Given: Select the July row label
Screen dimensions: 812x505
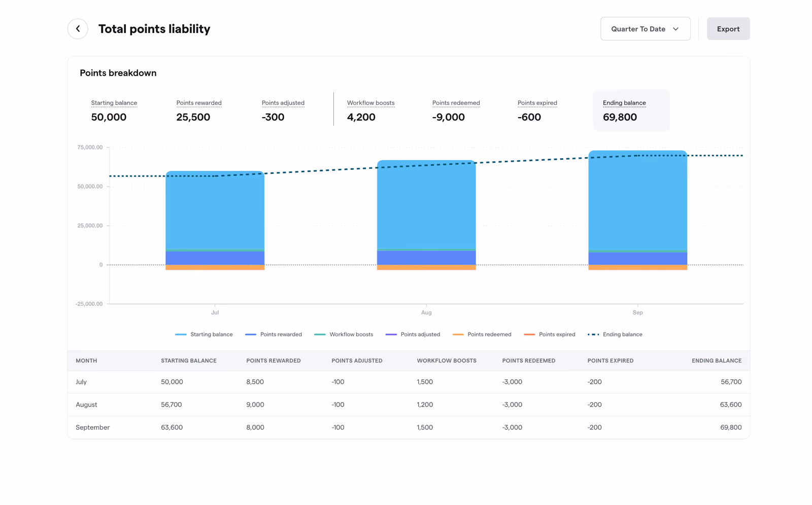Looking at the screenshot, I should pyautogui.click(x=81, y=382).
